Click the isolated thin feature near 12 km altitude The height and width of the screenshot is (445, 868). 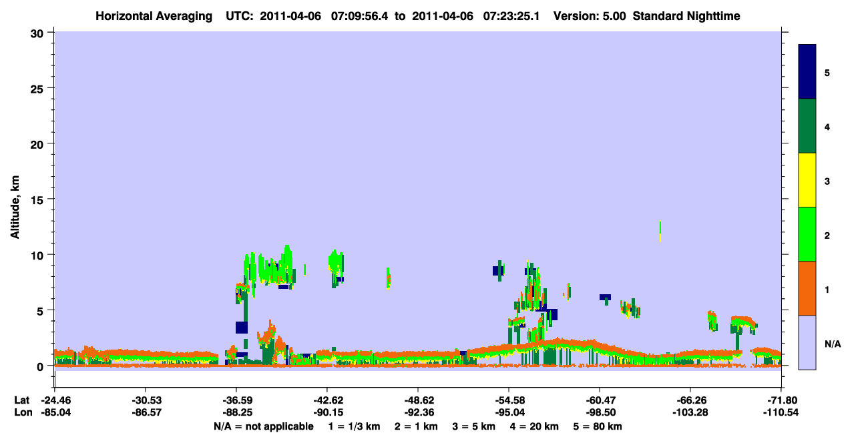[x=660, y=232]
